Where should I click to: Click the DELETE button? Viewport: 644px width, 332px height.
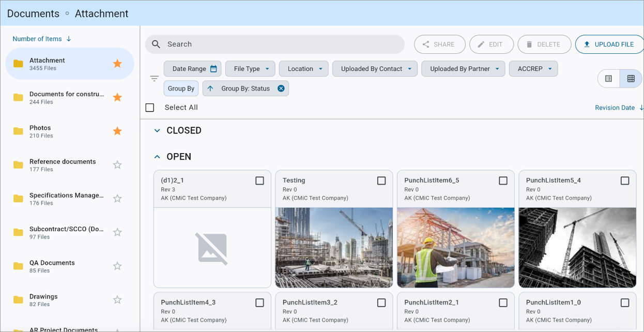point(544,44)
